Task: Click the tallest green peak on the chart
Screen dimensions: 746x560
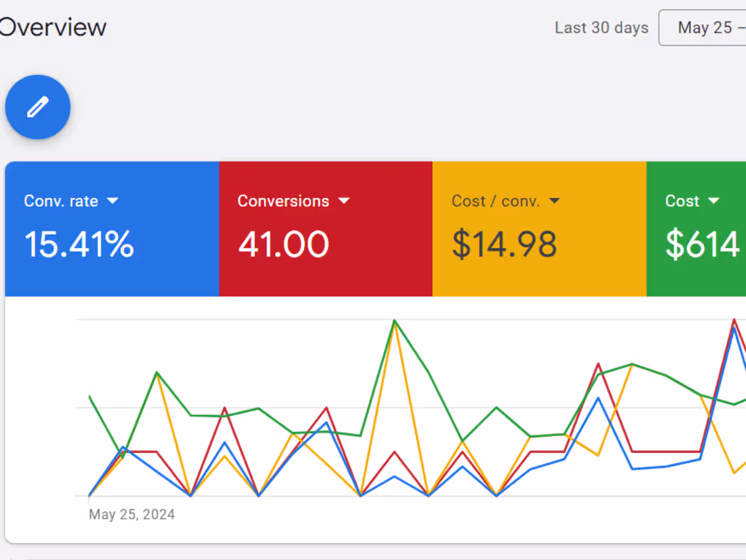Action: [394, 319]
